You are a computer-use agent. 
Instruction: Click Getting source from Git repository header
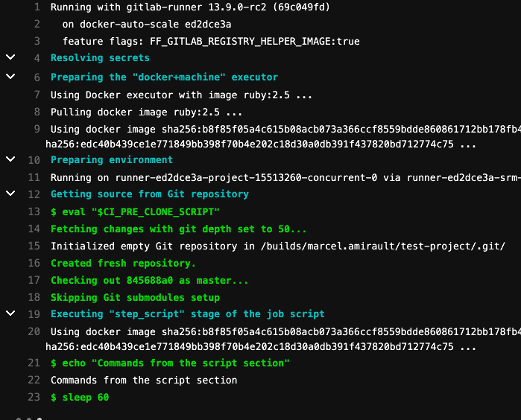[150, 194]
